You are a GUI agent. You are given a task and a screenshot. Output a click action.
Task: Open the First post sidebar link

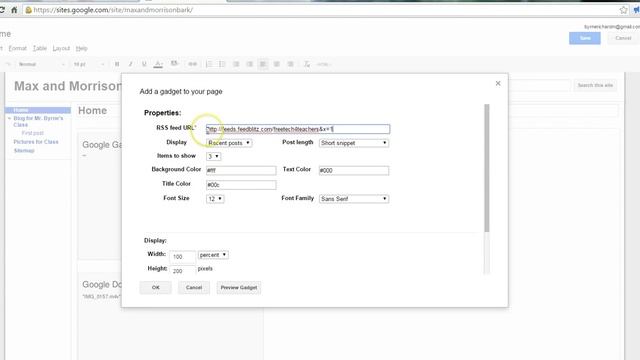pyautogui.click(x=33, y=133)
